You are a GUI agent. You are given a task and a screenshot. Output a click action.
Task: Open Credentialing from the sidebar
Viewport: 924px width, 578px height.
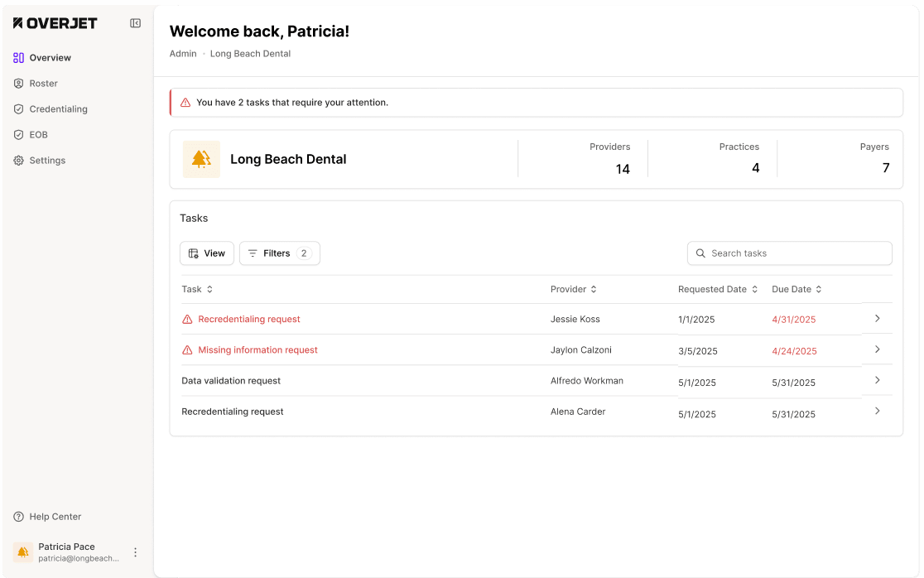coord(58,109)
